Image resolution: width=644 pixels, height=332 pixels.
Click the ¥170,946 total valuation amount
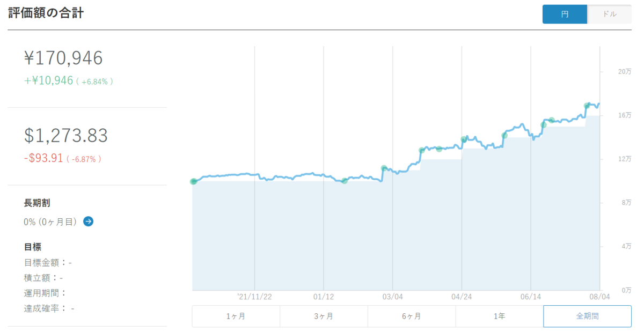pos(63,58)
